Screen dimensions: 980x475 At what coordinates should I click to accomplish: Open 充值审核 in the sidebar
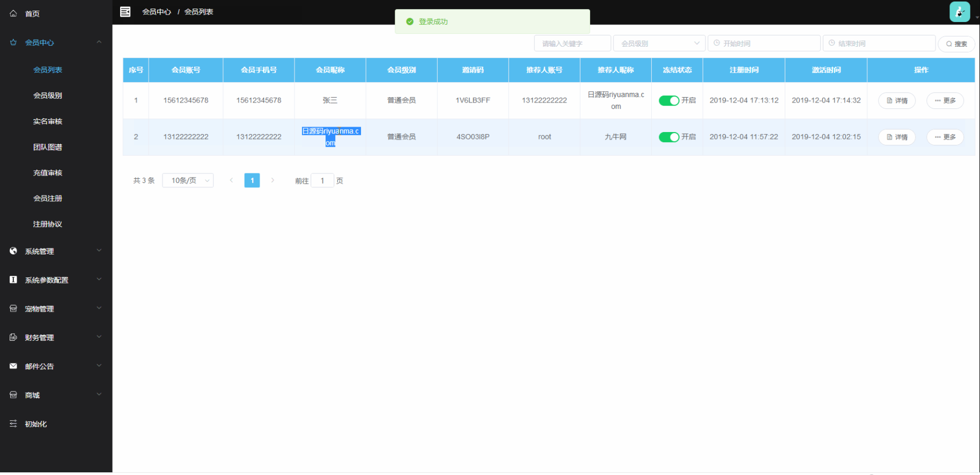click(48, 173)
